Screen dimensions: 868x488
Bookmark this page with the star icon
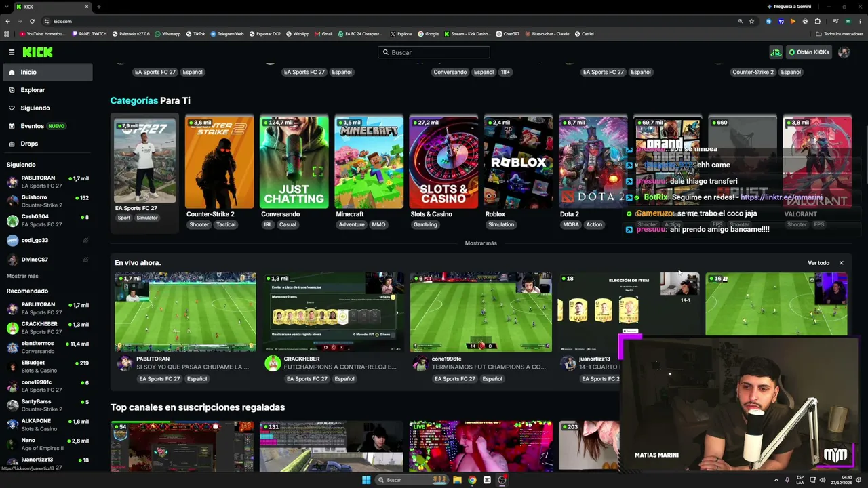751,21
